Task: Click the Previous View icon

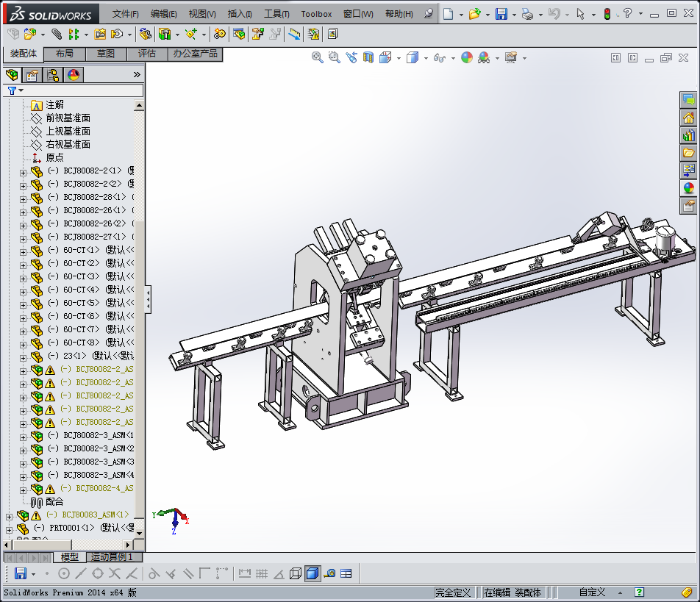Action: point(351,57)
